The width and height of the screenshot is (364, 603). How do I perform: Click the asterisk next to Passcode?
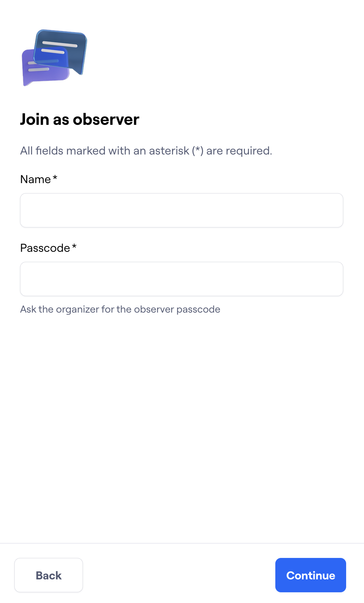click(74, 247)
